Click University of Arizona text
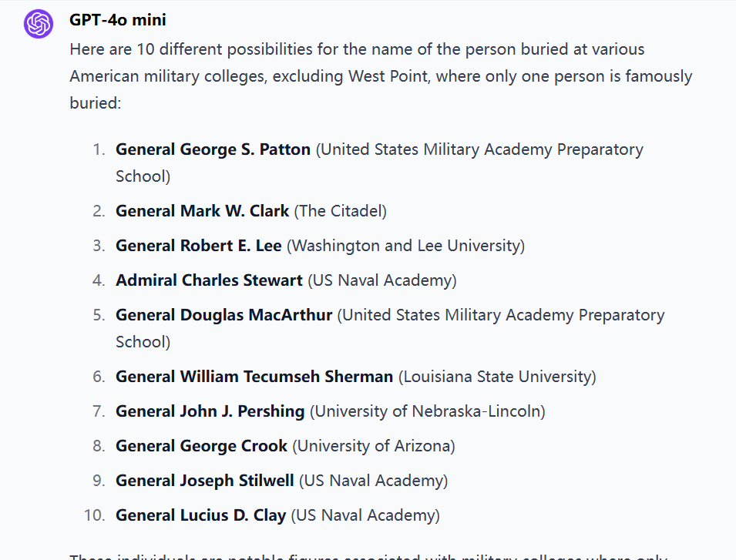 [x=374, y=446]
